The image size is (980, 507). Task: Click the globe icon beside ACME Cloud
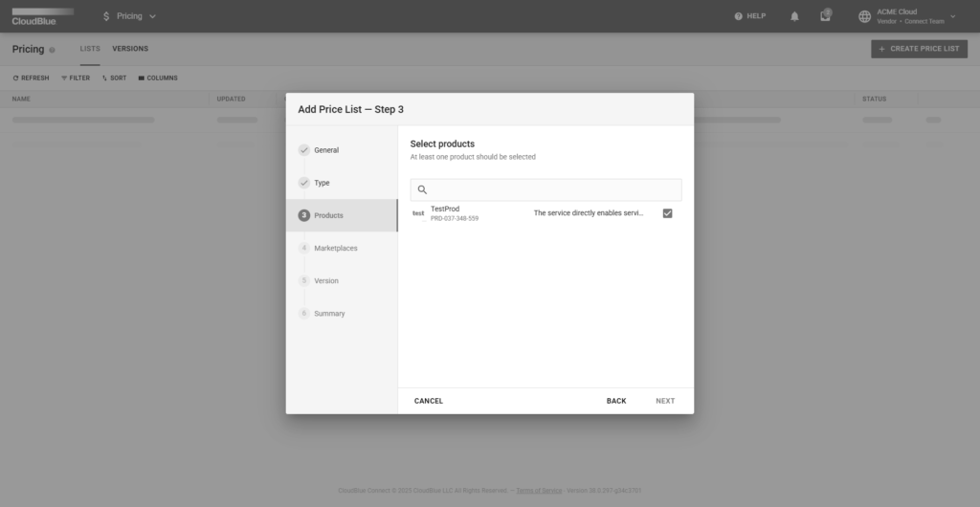pyautogui.click(x=865, y=16)
